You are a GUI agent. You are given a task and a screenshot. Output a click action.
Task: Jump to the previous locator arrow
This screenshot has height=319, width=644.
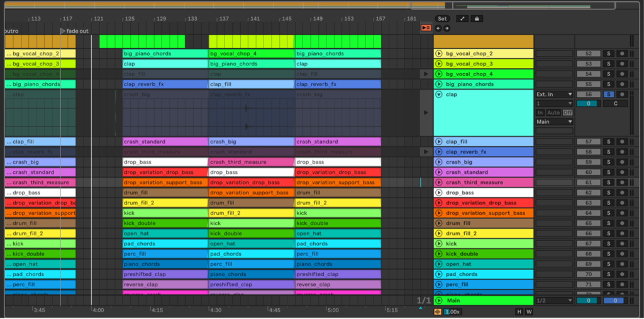(x=438, y=28)
